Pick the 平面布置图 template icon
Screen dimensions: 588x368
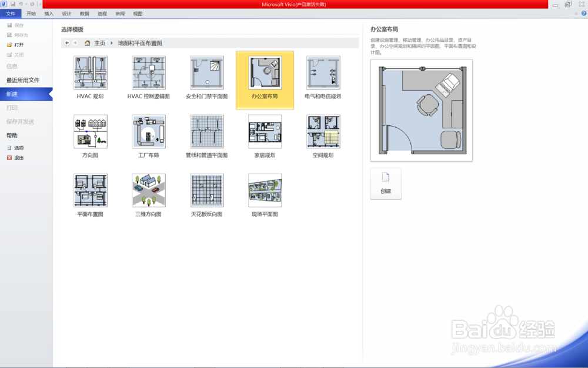click(91, 190)
